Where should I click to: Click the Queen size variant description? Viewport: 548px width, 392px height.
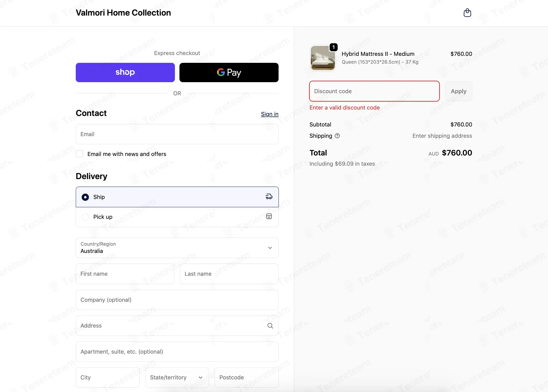(380, 62)
